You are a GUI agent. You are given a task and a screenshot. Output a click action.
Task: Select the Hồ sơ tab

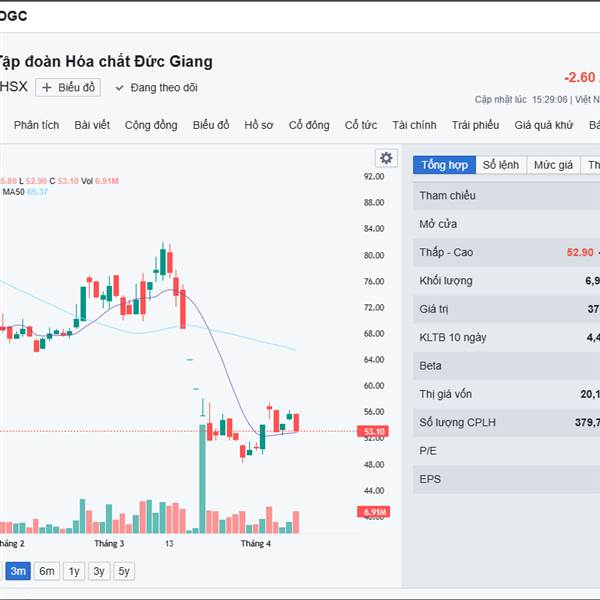click(259, 125)
